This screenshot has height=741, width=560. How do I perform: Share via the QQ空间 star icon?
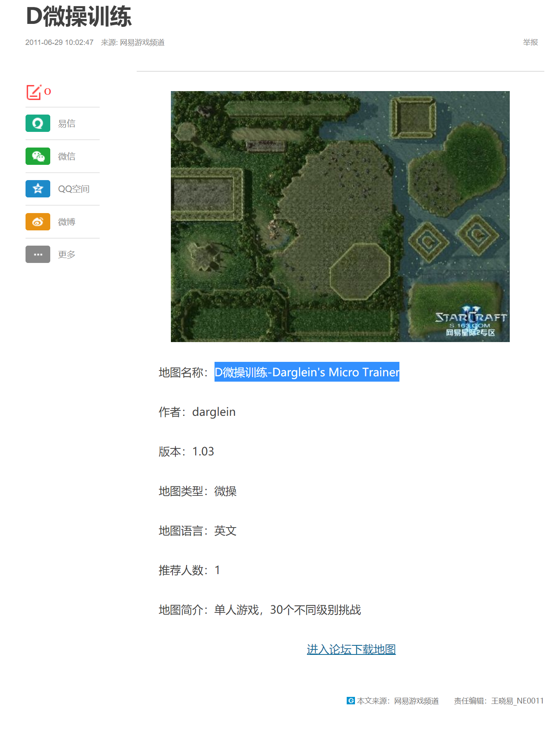(38, 189)
